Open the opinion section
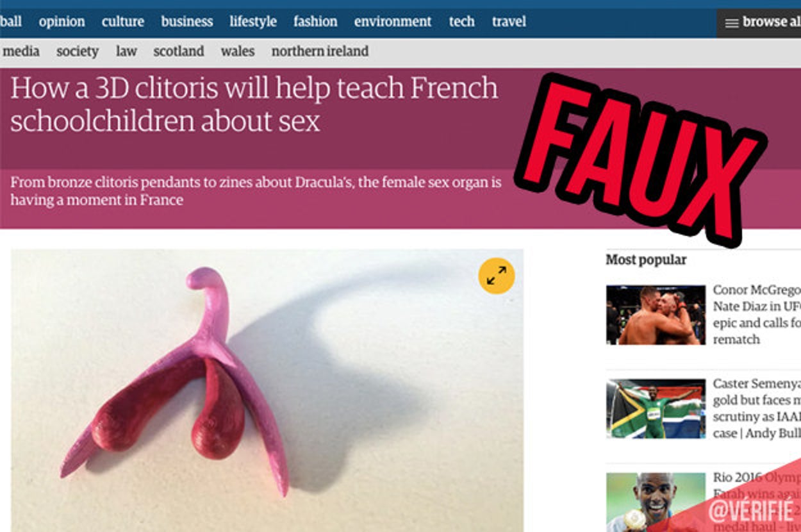The height and width of the screenshot is (532, 801). (62, 22)
